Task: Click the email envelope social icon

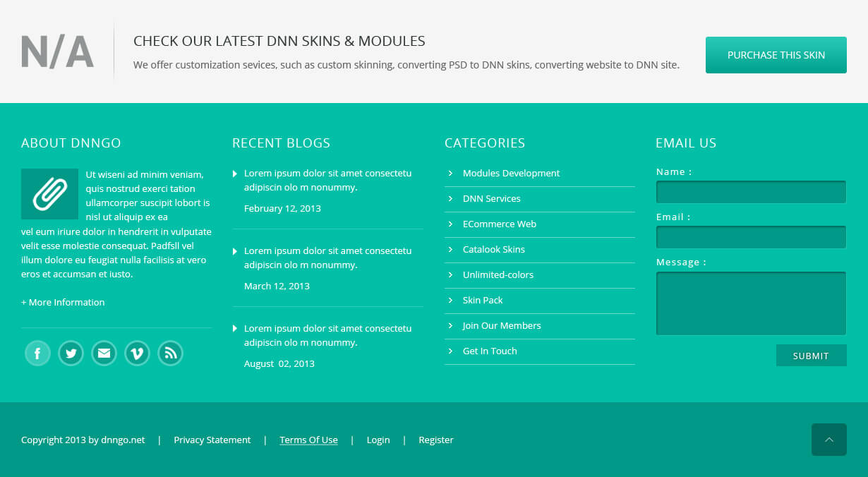Action: tap(104, 353)
